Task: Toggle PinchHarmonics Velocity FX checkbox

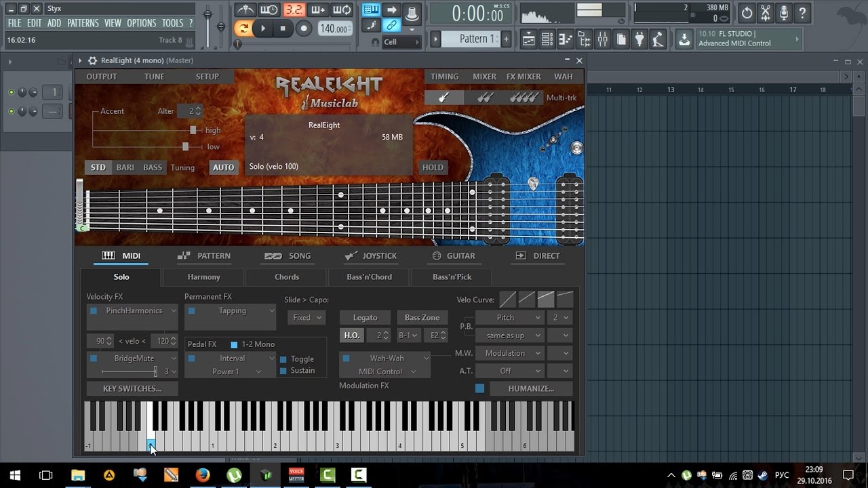Action: tap(94, 310)
